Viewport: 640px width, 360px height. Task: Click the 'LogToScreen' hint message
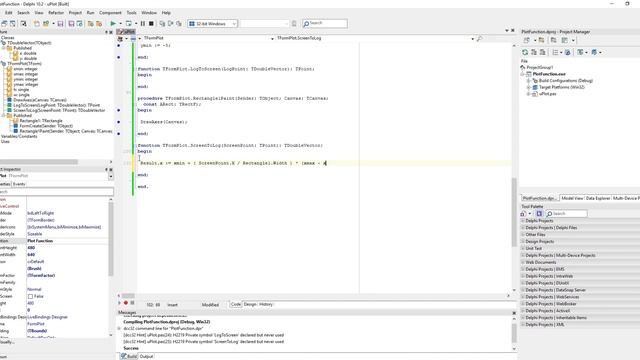204,335
